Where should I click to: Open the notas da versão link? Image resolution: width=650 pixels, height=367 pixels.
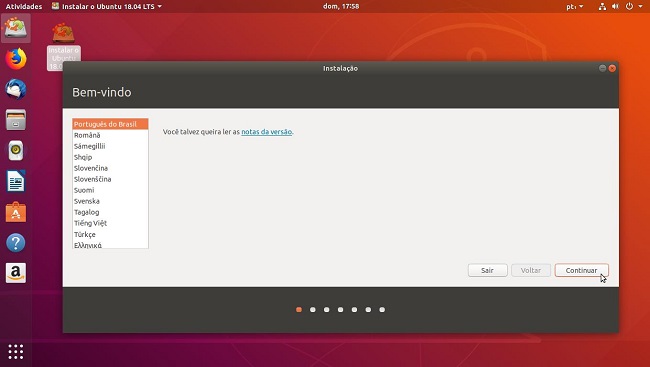tap(267, 132)
